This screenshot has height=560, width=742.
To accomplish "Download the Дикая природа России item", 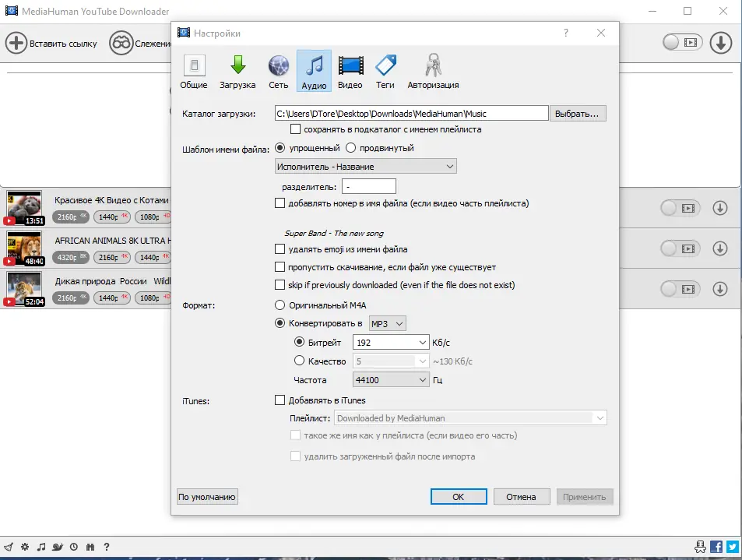I will point(719,289).
